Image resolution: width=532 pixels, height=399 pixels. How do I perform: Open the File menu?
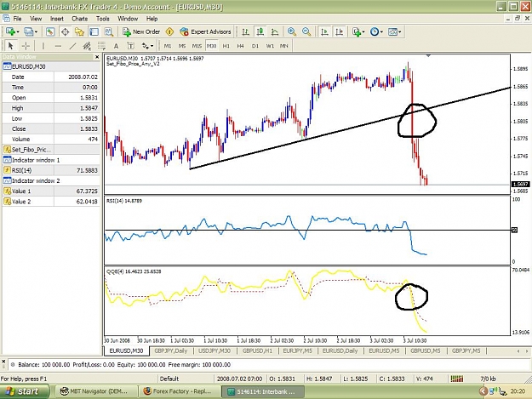coord(17,19)
